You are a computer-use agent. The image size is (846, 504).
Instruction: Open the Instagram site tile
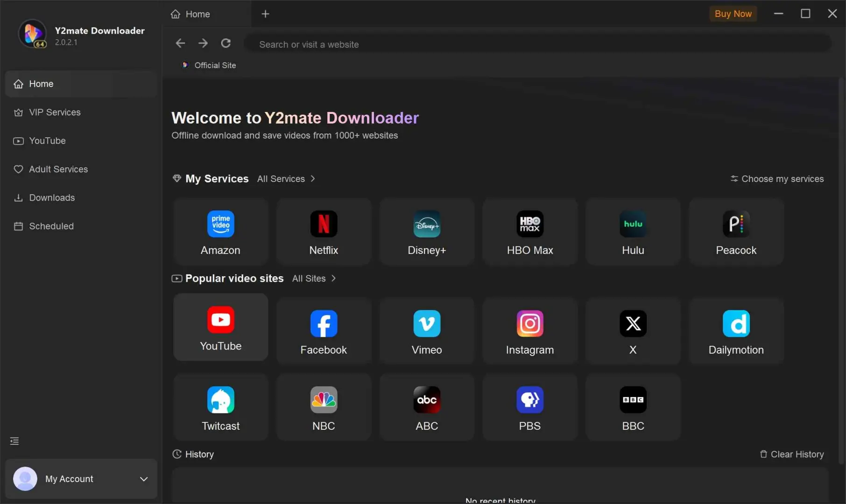coord(530,331)
